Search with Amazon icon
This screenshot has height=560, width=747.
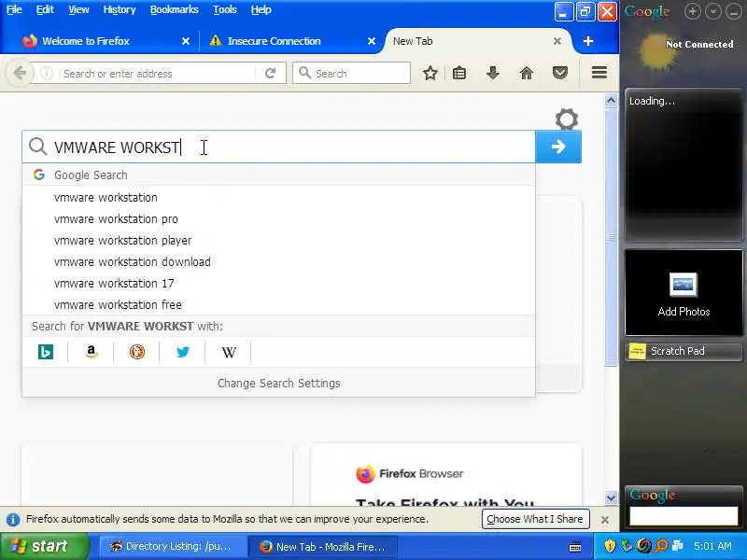click(x=91, y=352)
